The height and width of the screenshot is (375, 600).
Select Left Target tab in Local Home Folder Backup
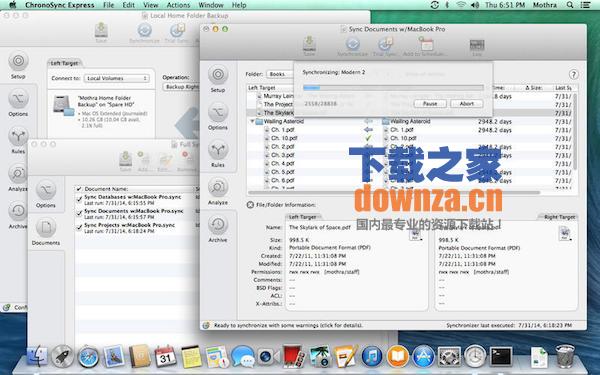point(64,63)
